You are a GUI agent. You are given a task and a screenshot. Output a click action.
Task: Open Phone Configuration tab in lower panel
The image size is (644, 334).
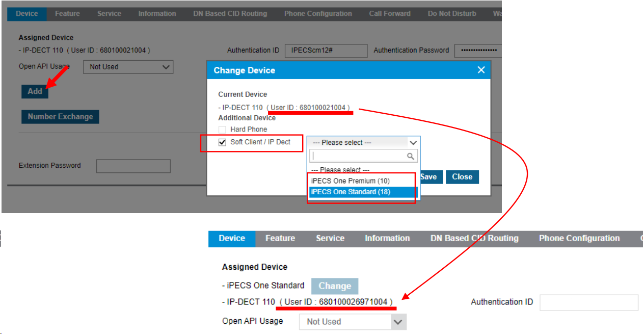tap(579, 238)
